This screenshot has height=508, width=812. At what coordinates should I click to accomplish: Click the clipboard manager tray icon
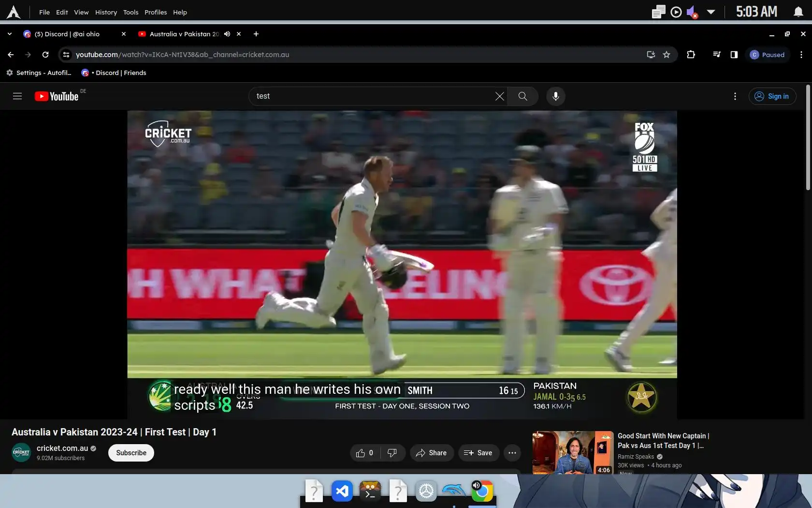click(x=658, y=12)
